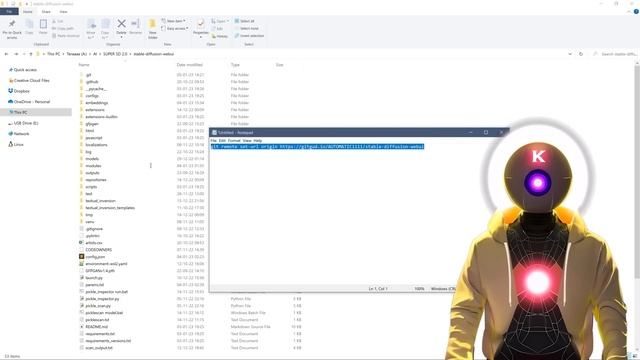Click the Move to icon
This screenshot has width=640, height=360.
coord(91,24)
